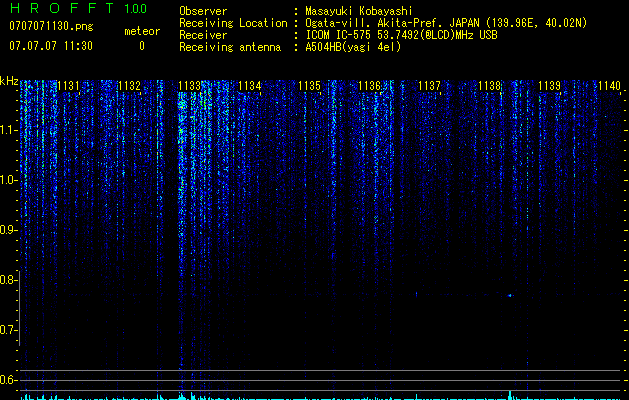Click the 1140 time marker
This screenshot has height=400, width=629.
609,86
